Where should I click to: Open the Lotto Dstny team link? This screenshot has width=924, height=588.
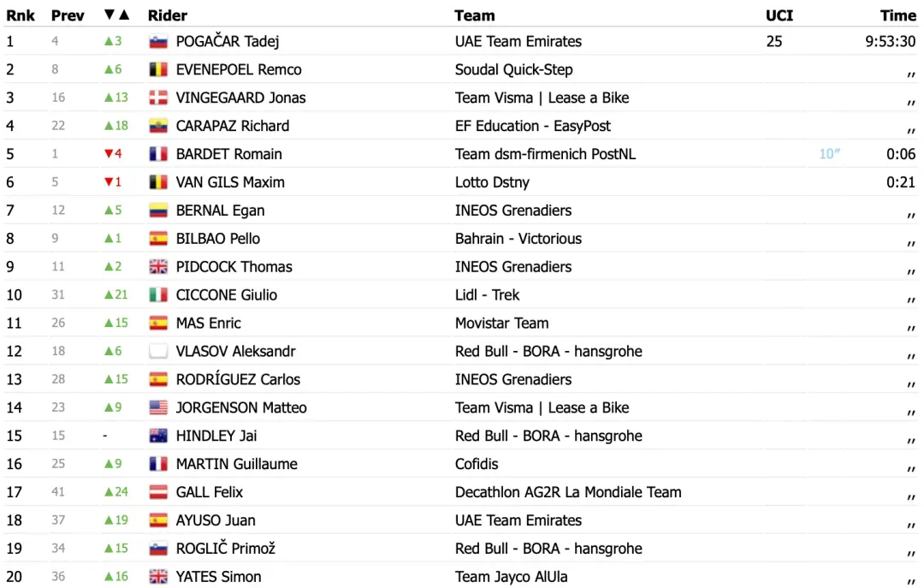click(x=492, y=183)
